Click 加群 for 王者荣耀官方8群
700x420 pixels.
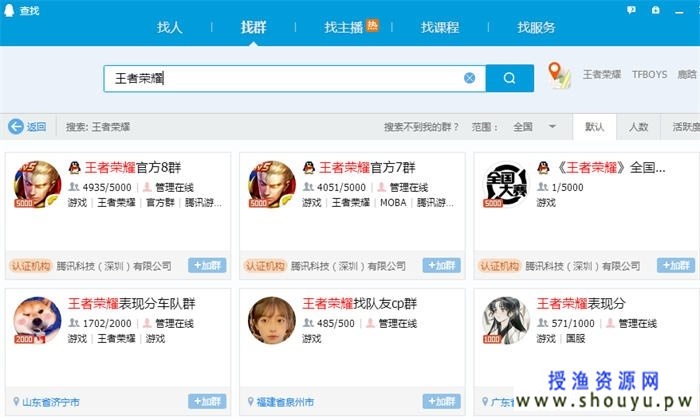[207, 266]
